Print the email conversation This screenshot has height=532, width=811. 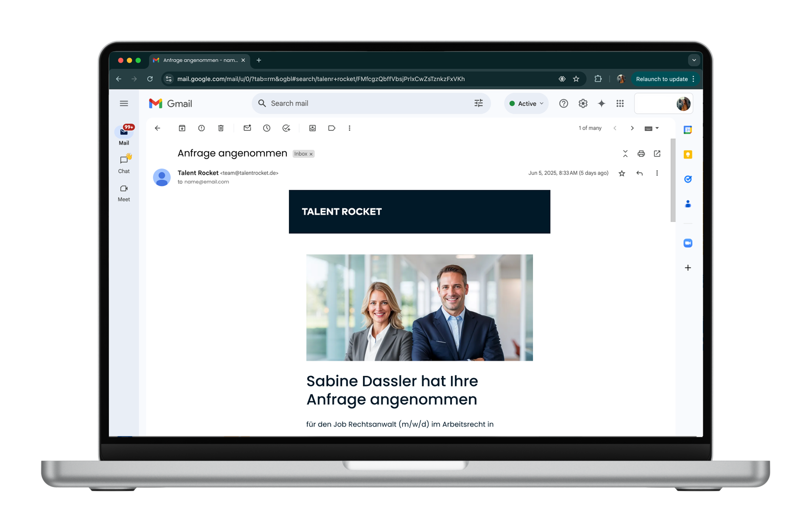click(x=641, y=154)
